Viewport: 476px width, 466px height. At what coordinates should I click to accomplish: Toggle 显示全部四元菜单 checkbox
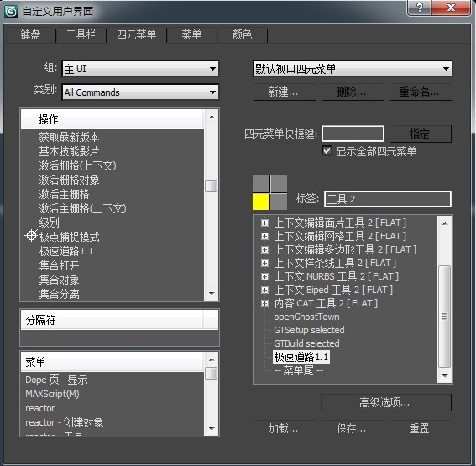(x=327, y=151)
